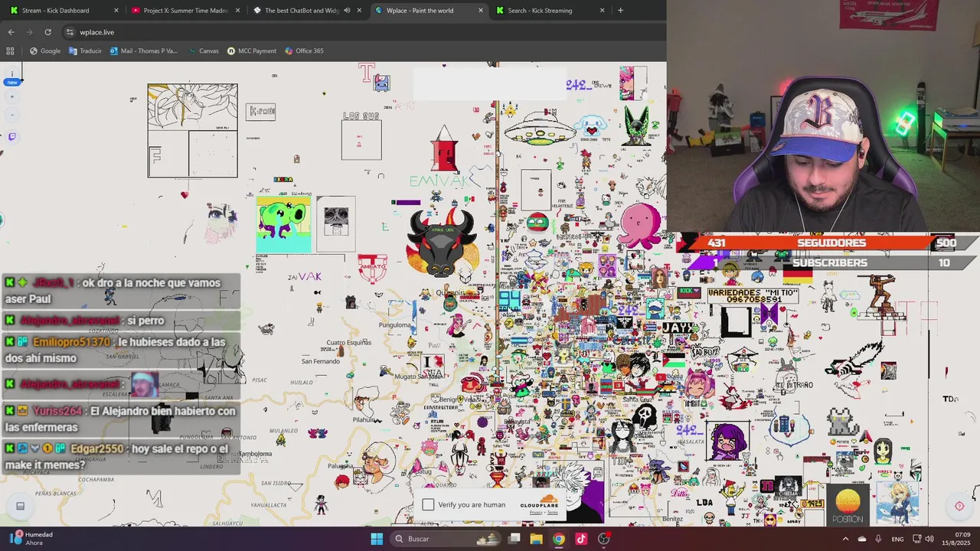Open the Traducir bookmark
Image resolution: width=980 pixels, height=551 pixels.
(85, 51)
